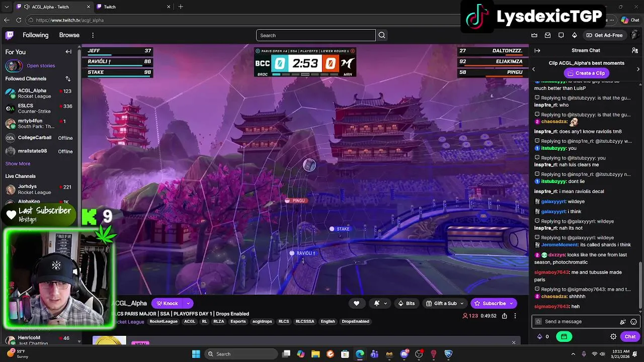Show previous chat highlight with left chevron
The height and width of the screenshot is (362, 644).
click(x=534, y=69)
